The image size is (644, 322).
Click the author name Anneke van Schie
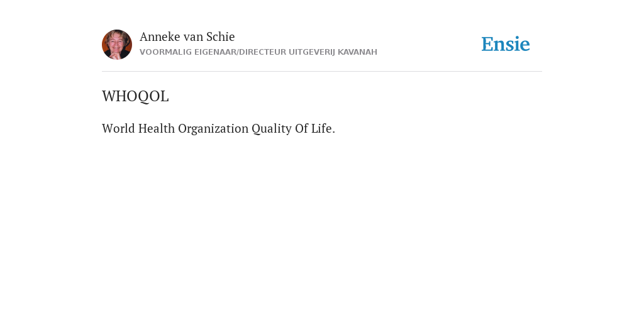[x=187, y=36]
